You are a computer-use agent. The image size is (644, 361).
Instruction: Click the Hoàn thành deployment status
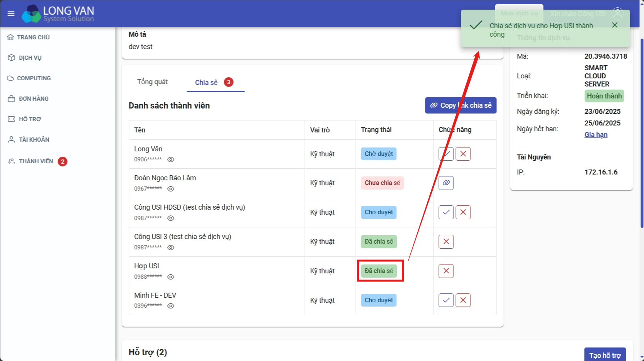tap(604, 96)
